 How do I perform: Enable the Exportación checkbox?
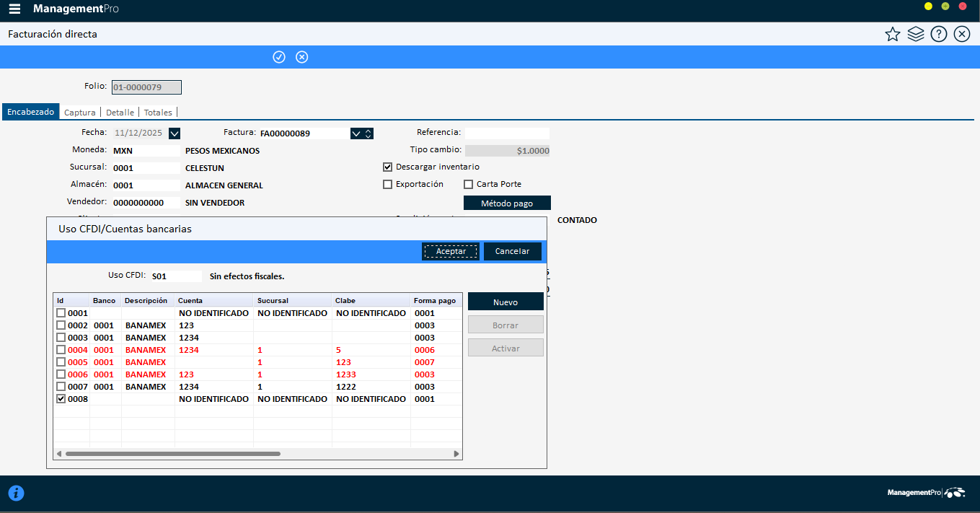point(388,184)
